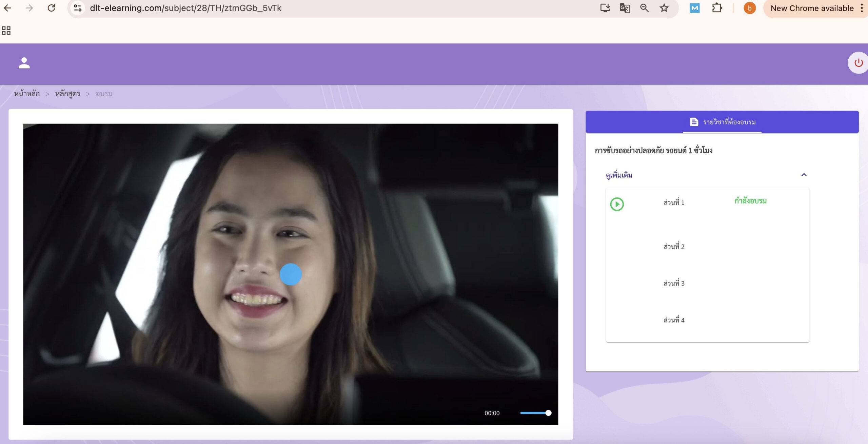
Task: Click the user profile icon top left
Action: point(24,62)
